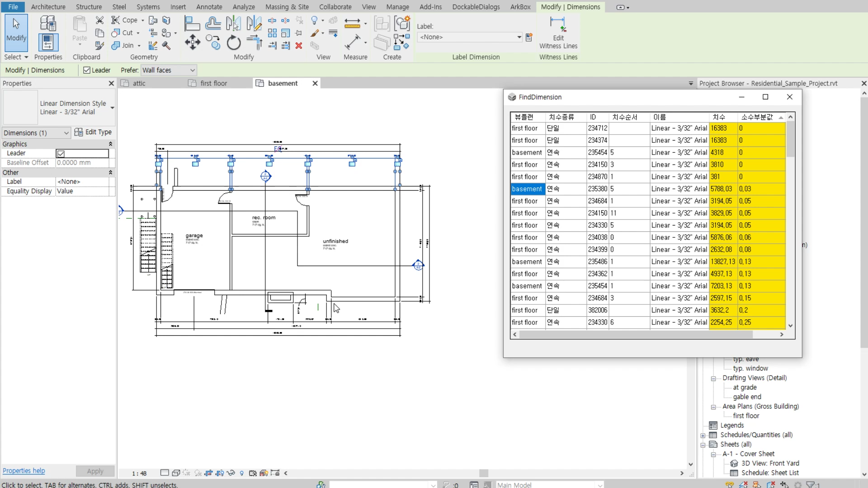
Task: Click the Aligned Dimension measure icon
Action: 352,42
